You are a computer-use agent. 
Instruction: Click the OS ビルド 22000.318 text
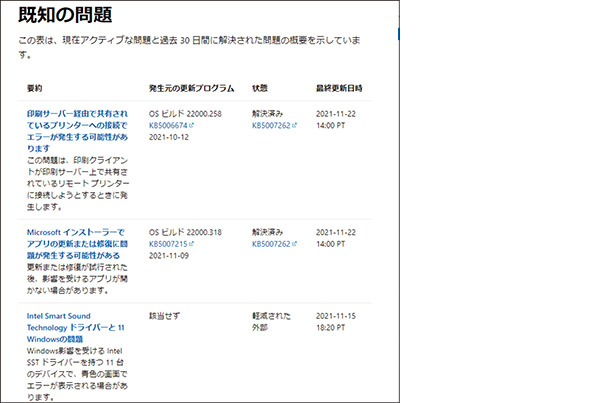pyautogui.click(x=184, y=231)
